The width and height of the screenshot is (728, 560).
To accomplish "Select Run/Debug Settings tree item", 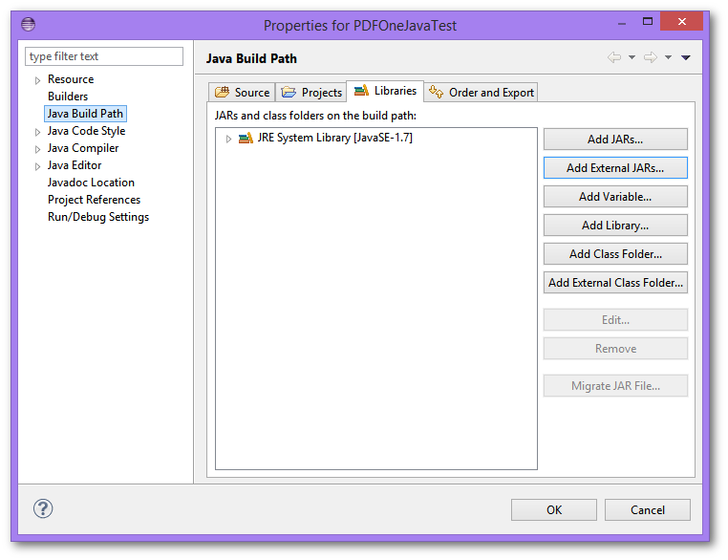I will point(98,217).
